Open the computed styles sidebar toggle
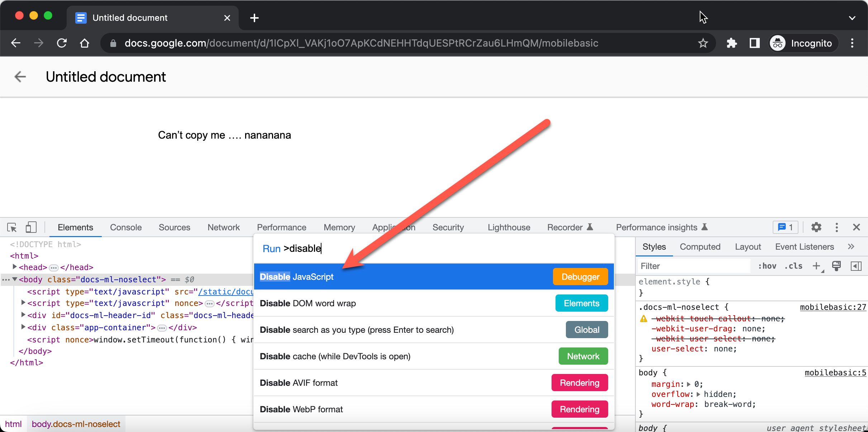 [857, 266]
